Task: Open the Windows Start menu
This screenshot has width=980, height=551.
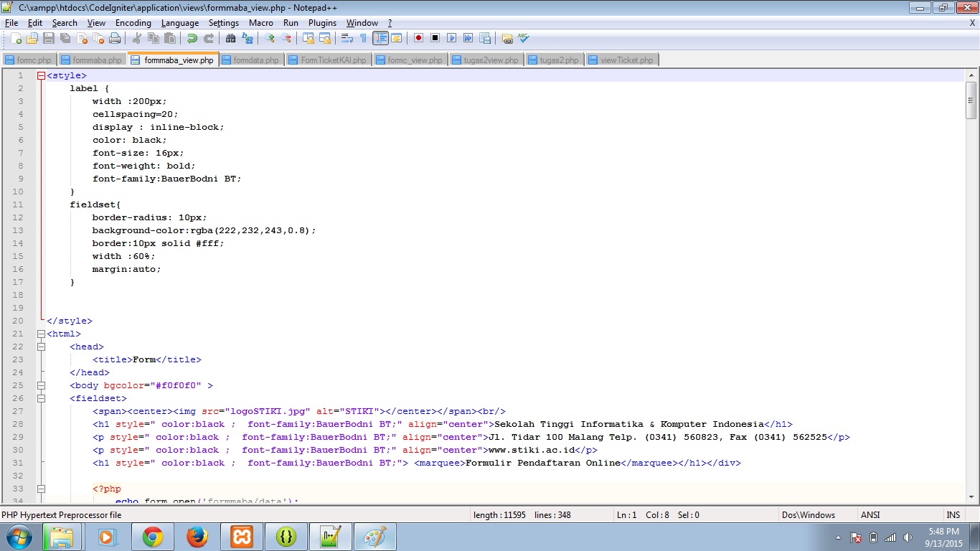Action: [18, 535]
